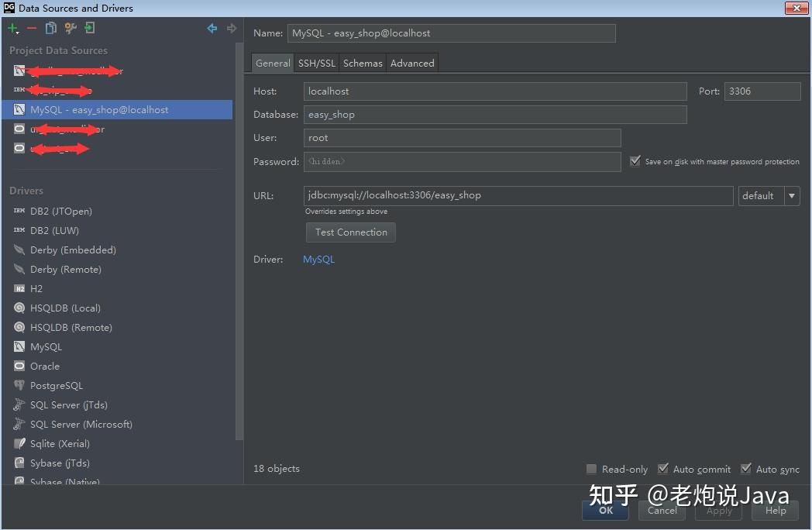812x530 pixels.
Task: Open the MySQL driver link
Action: coord(318,259)
